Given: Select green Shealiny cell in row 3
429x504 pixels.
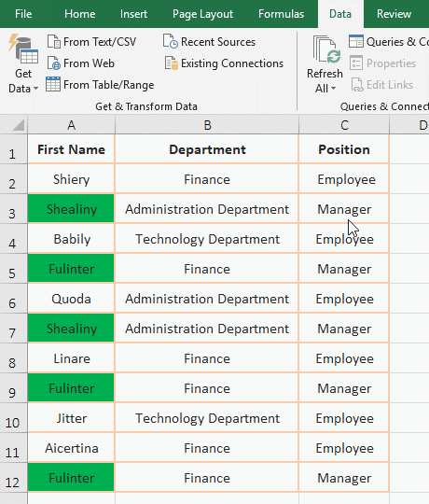Looking at the screenshot, I should (71, 209).
